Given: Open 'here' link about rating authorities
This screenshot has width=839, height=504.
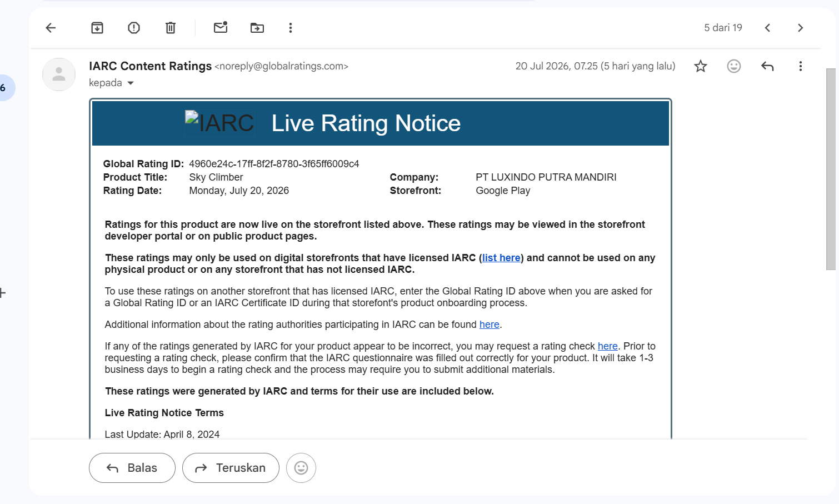Looking at the screenshot, I should tap(490, 325).
